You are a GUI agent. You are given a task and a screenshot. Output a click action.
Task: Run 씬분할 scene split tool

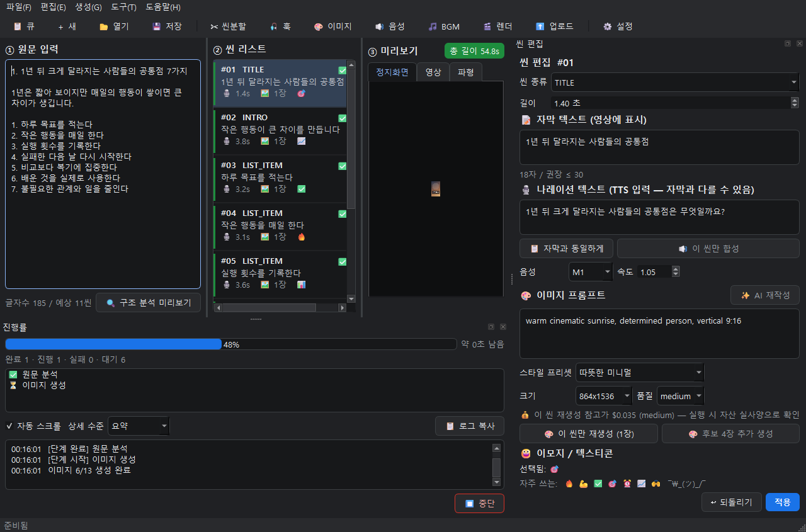[x=229, y=26]
